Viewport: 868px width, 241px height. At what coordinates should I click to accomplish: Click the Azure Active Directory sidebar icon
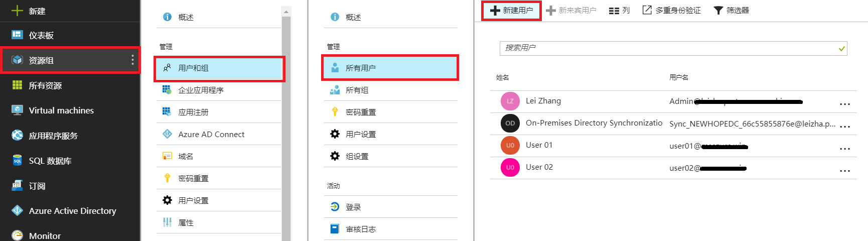pos(18,211)
